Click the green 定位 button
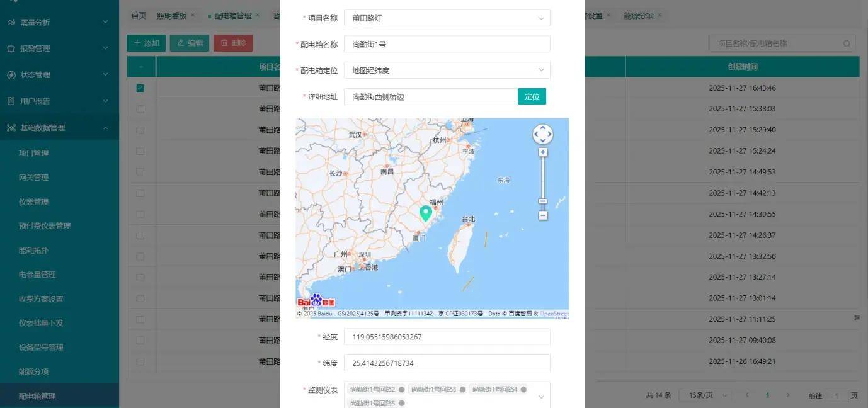 (532, 97)
